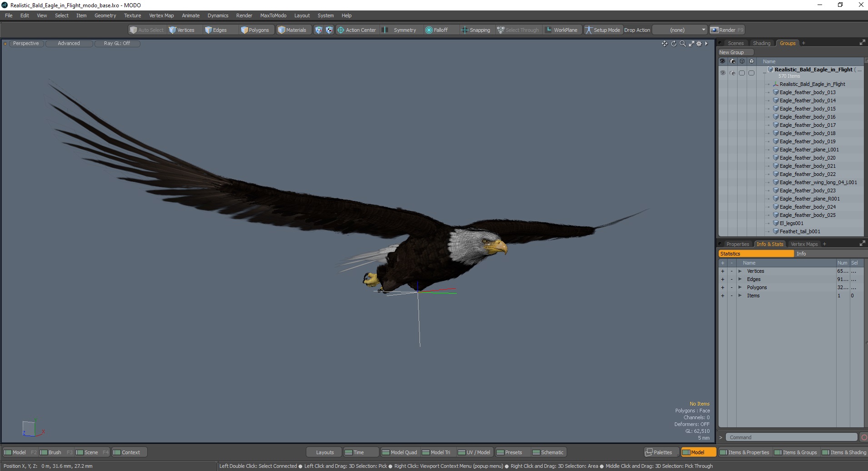868x471 pixels.
Task: Switch to the Properties tab
Action: 737,244
